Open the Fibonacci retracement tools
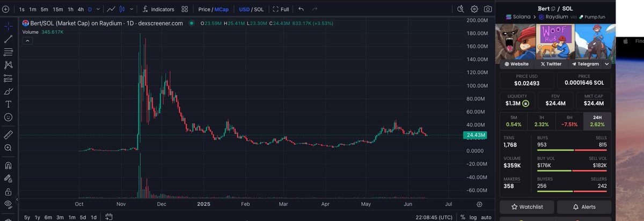Screen dimensions: 644x221 click(8, 52)
